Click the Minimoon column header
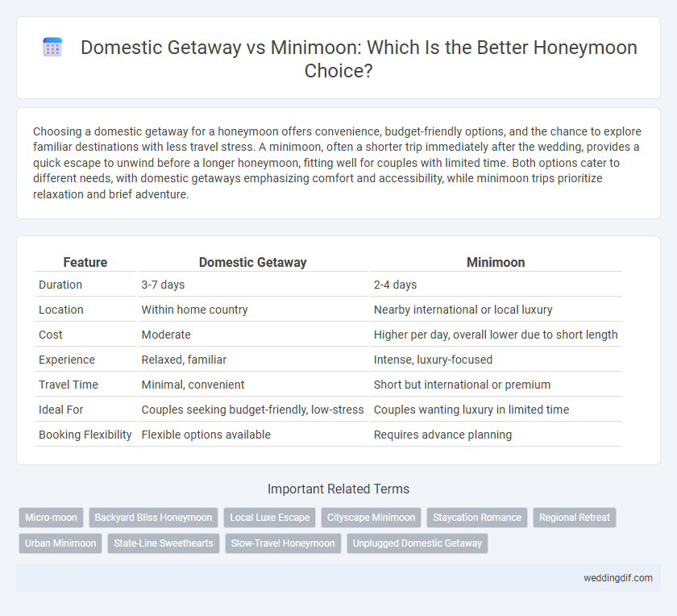 point(496,262)
